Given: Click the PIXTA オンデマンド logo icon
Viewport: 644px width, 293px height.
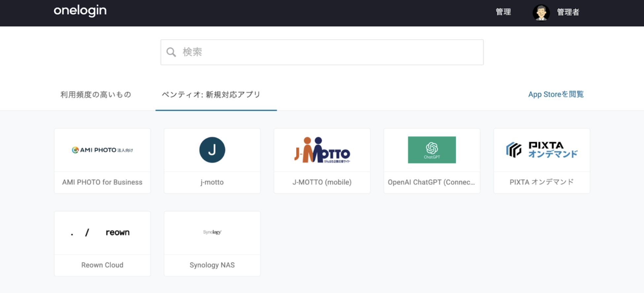Looking at the screenshot, I should click(x=542, y=150).
